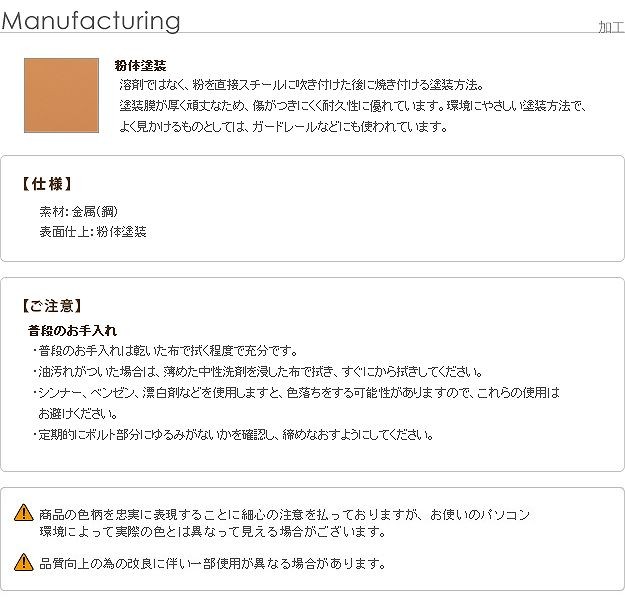Click the line starting with 塗装膜が厚く頑丈なため

point(350,106)
